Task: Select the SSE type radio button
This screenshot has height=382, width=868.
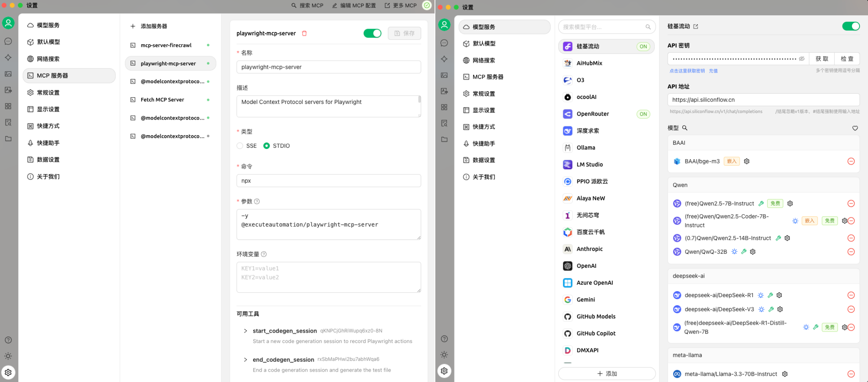Action: coord(240,146)
